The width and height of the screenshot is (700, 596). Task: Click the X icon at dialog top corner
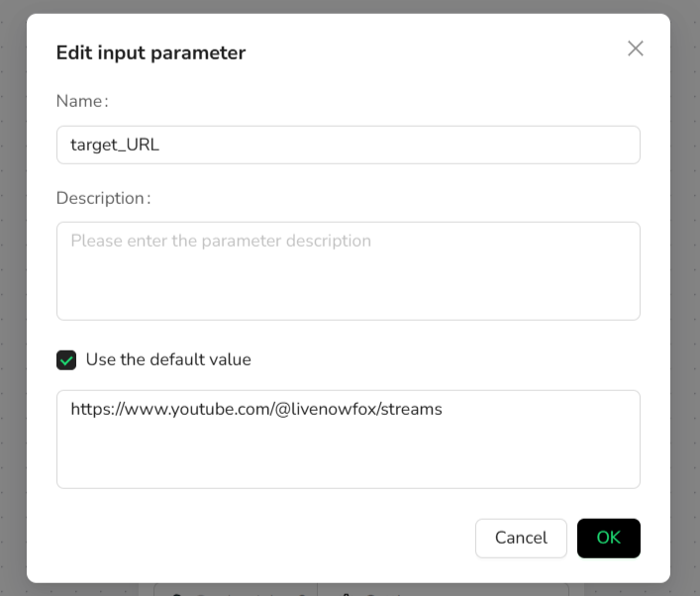(636, 49)
